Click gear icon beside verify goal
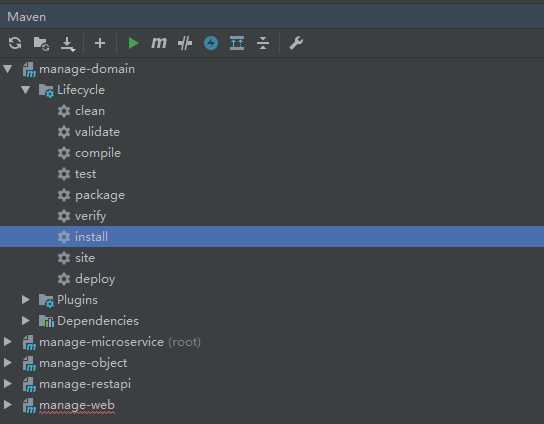 click(x=64, y=216)
